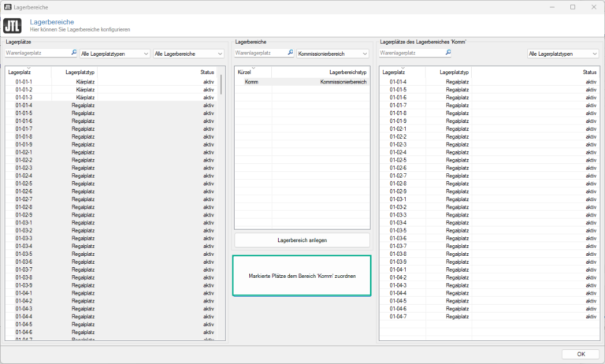Select Lagerplatz 01-01-1 in the left list

pyautogui.click(x=24, y=82)
